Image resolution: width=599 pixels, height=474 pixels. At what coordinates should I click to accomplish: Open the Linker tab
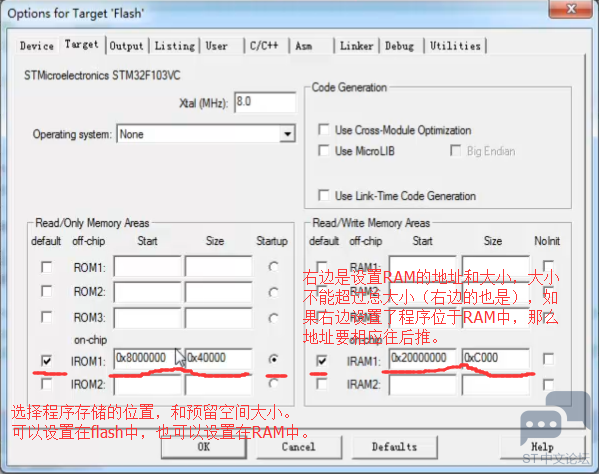point(356,46)
